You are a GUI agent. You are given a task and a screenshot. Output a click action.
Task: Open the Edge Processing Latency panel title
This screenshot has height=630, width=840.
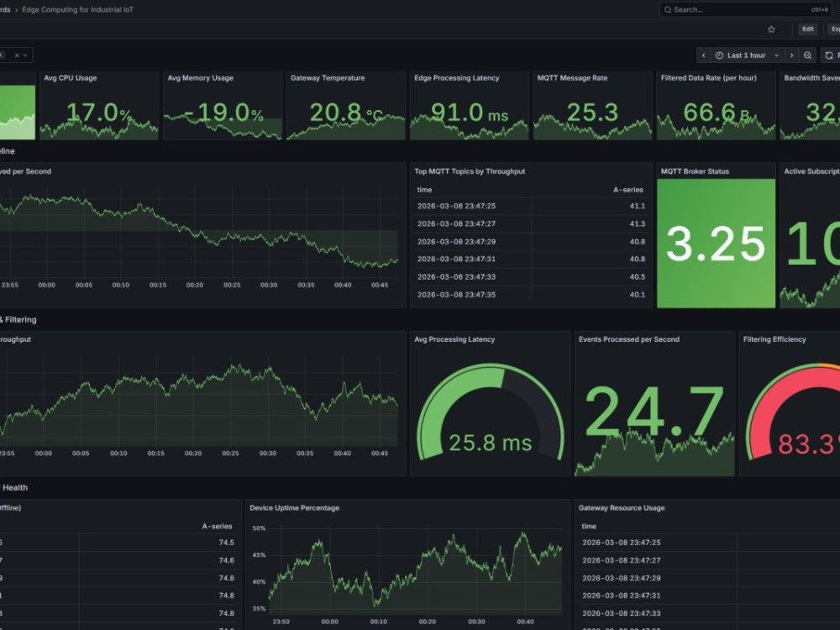point(456,77)
